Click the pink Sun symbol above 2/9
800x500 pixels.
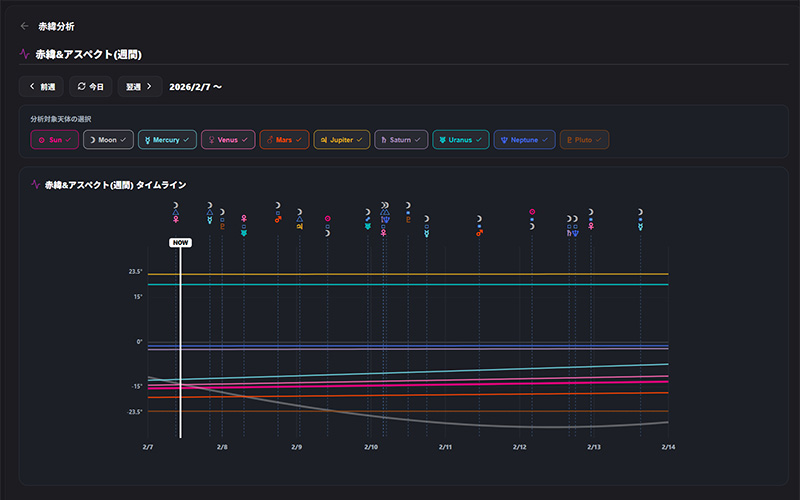[x=327, y=218]
